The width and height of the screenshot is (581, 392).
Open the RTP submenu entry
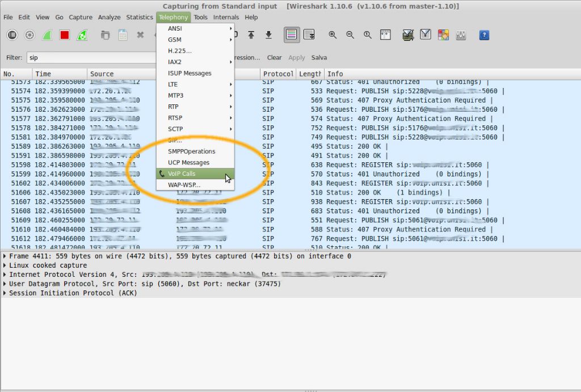click(x=174, y=107)
